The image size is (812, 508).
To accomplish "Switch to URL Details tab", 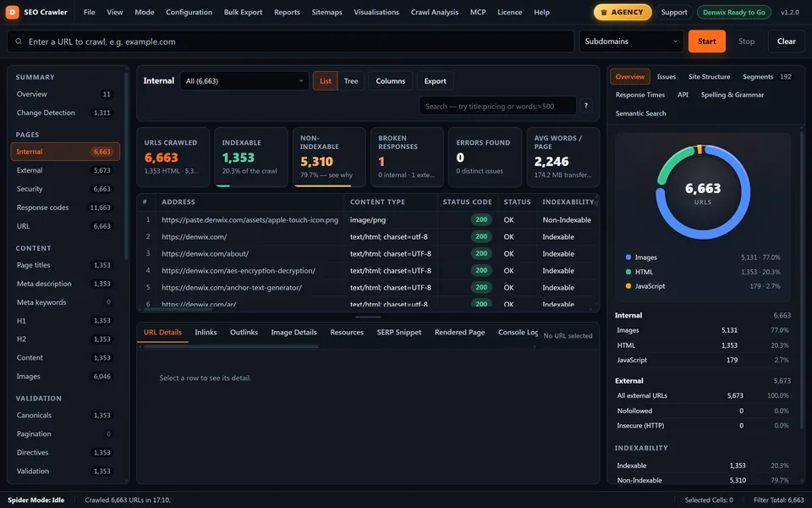I will [x=162, y=332].
